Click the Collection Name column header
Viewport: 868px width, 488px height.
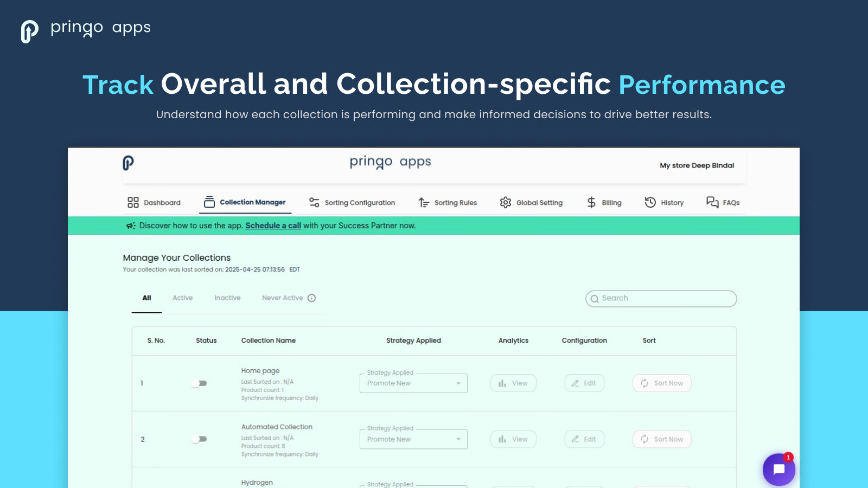[269, 341]
